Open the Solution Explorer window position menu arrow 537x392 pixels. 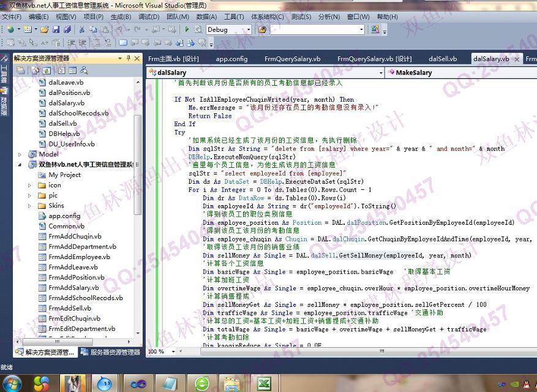click(120, 58)
